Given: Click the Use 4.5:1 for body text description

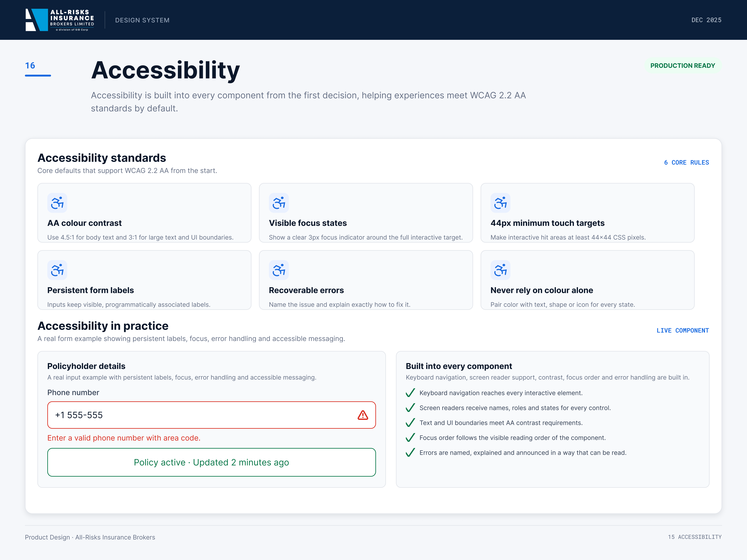Looking at the screenshot, I should (x=140, y=237).
